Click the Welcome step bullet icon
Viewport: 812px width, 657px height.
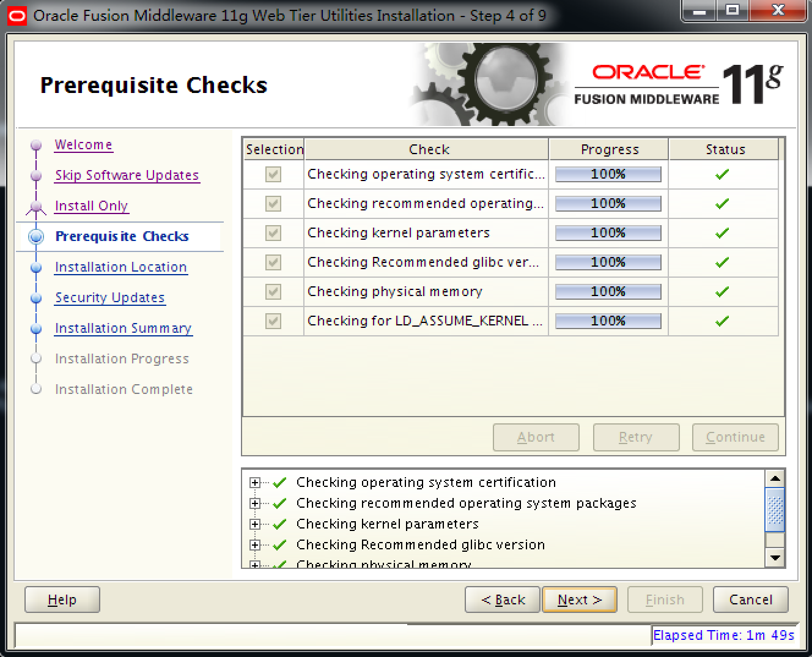(36, 145)
